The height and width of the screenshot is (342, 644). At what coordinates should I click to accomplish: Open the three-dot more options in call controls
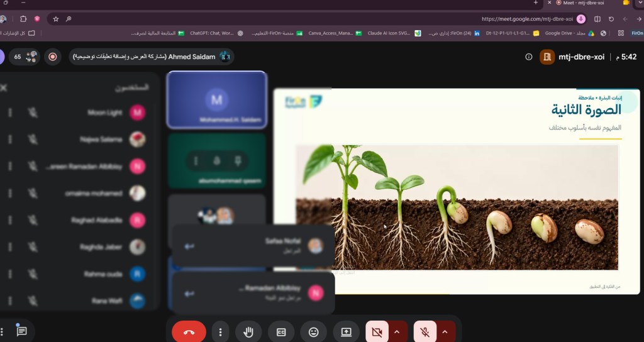click(221, 332)
